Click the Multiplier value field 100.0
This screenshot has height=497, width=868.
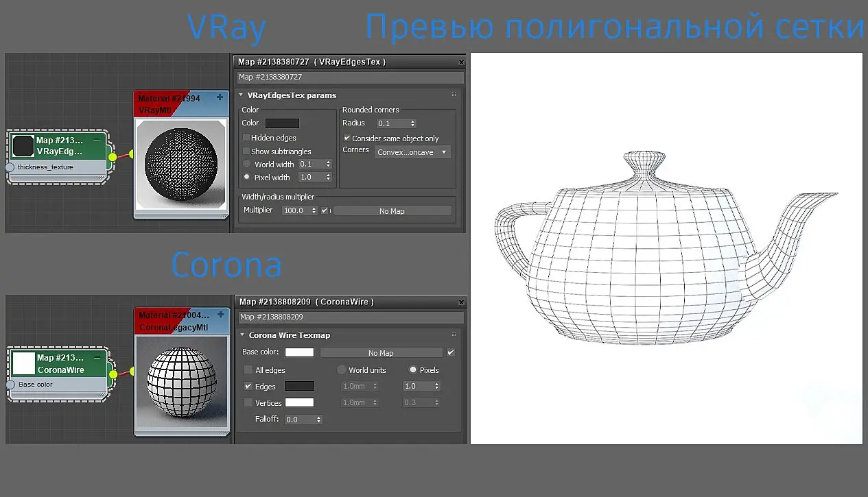[x=295, y=210]
